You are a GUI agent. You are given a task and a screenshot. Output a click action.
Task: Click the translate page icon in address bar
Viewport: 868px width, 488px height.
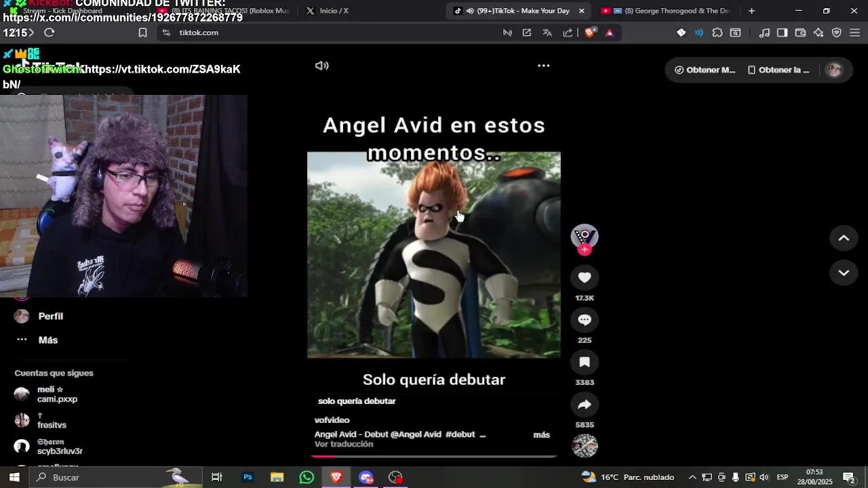coord(547,33)
